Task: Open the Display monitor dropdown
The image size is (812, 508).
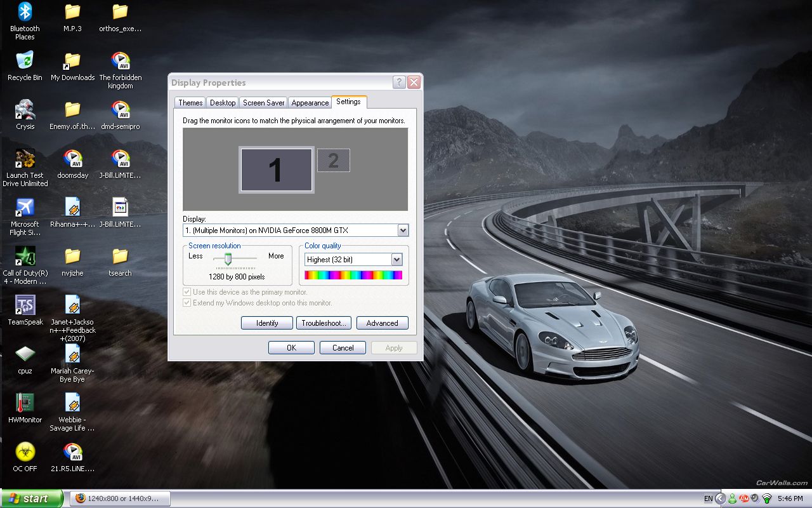Action: click(403, 231)
